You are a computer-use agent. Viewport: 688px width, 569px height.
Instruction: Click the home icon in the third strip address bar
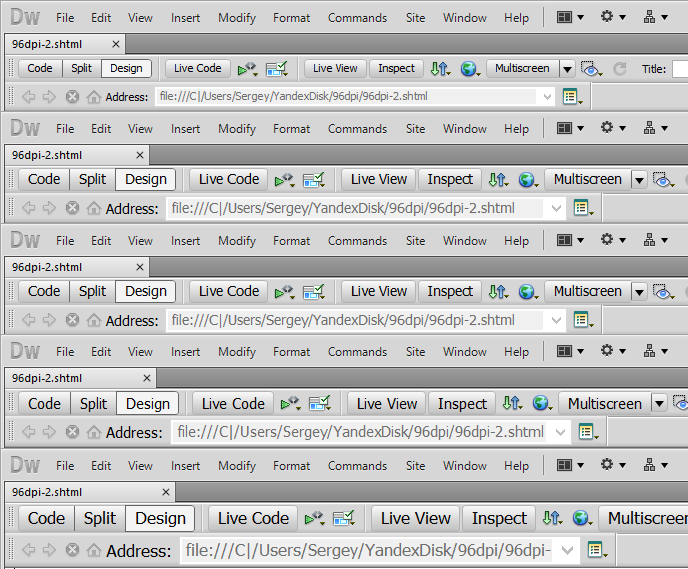coord(93,320)
